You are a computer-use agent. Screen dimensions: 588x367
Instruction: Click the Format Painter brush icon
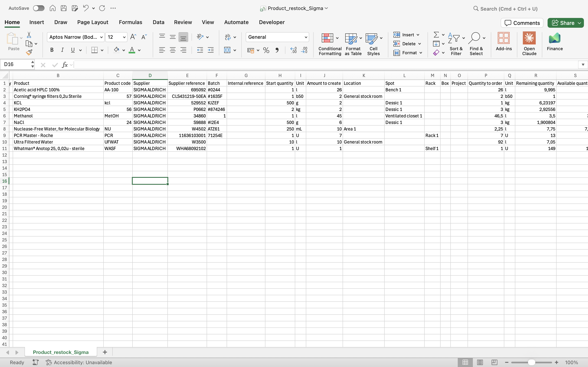pos(29,52)
